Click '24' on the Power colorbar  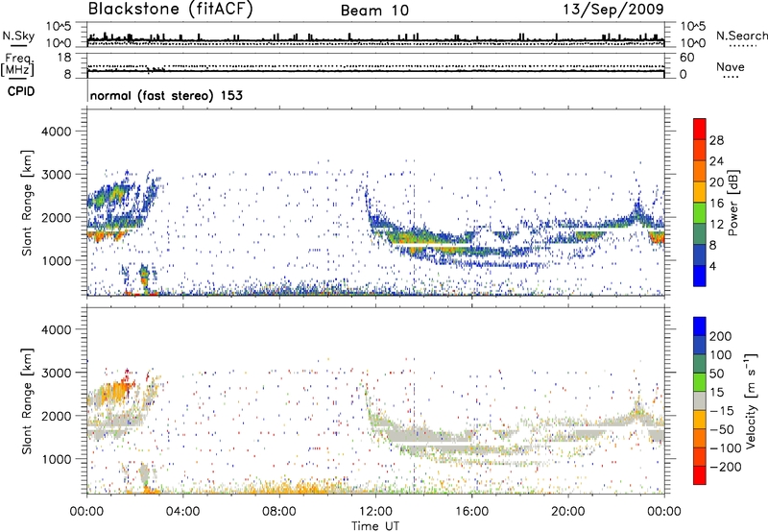[x=716, y=161]
